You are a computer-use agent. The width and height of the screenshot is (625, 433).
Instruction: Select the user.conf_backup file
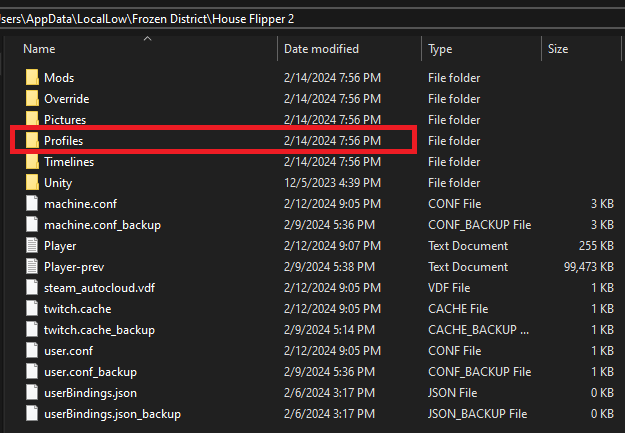(90, 372)
